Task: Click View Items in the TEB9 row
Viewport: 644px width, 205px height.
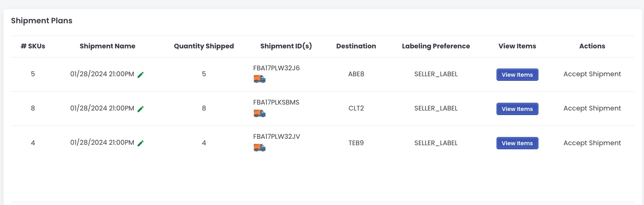Action: (517, 143)
